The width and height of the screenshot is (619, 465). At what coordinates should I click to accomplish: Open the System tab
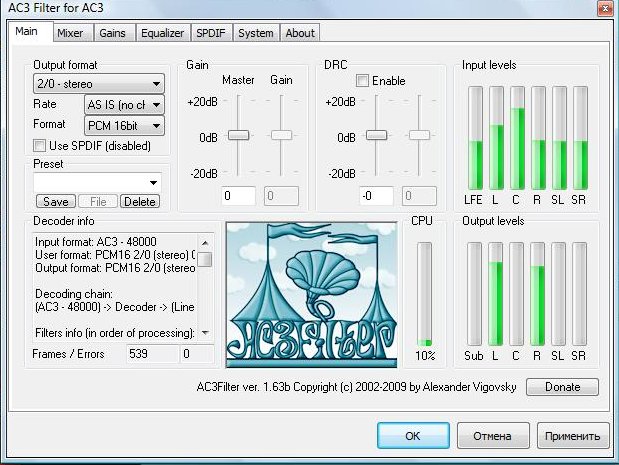(x=256, y=33)
